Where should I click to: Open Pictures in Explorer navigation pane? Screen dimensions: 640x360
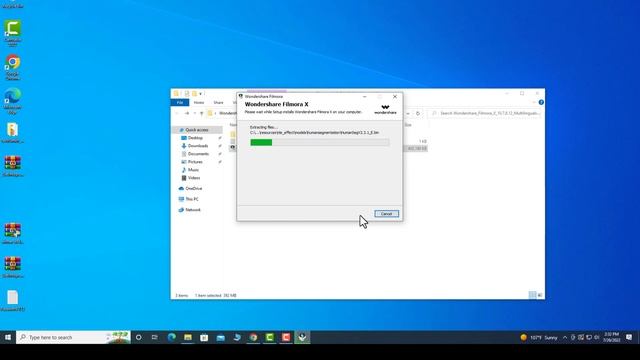(x=195, y=162)
